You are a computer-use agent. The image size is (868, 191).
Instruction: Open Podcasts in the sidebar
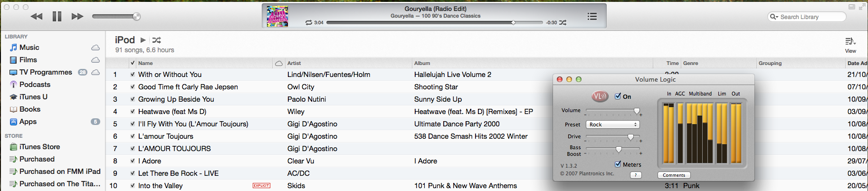click(35, 85)
